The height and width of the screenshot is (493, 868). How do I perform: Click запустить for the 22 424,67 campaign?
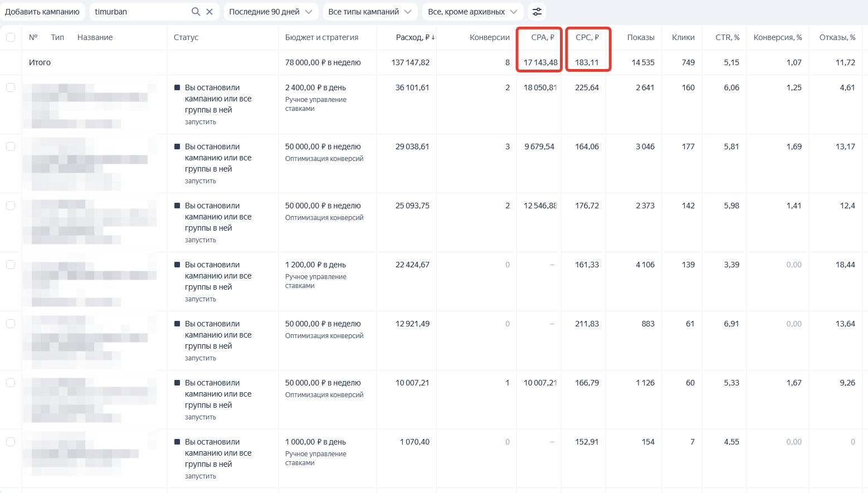(x=201, y=299)
